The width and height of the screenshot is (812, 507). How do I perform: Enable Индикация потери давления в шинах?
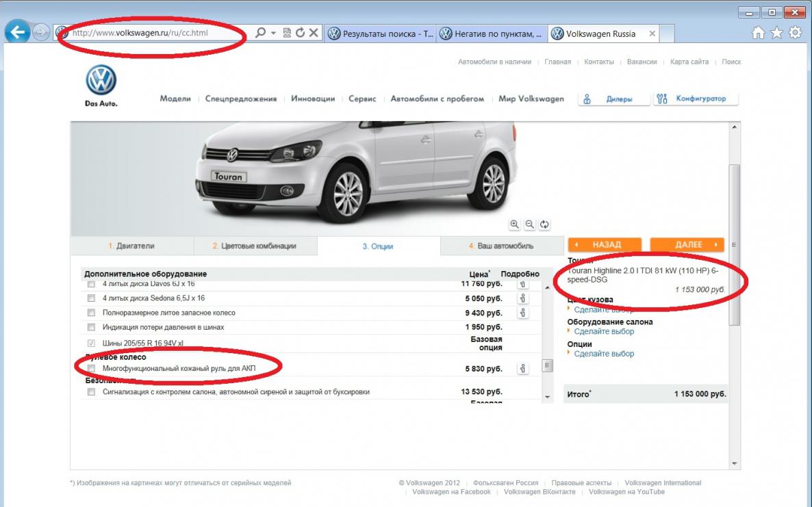pyautogui.click(x=92, y=327)
